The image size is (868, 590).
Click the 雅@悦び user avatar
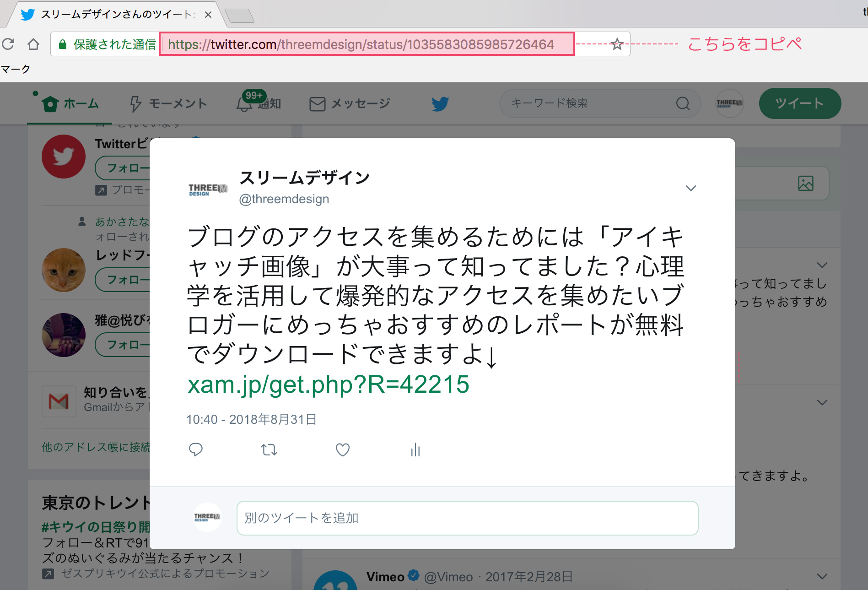(x=64, y=335)
